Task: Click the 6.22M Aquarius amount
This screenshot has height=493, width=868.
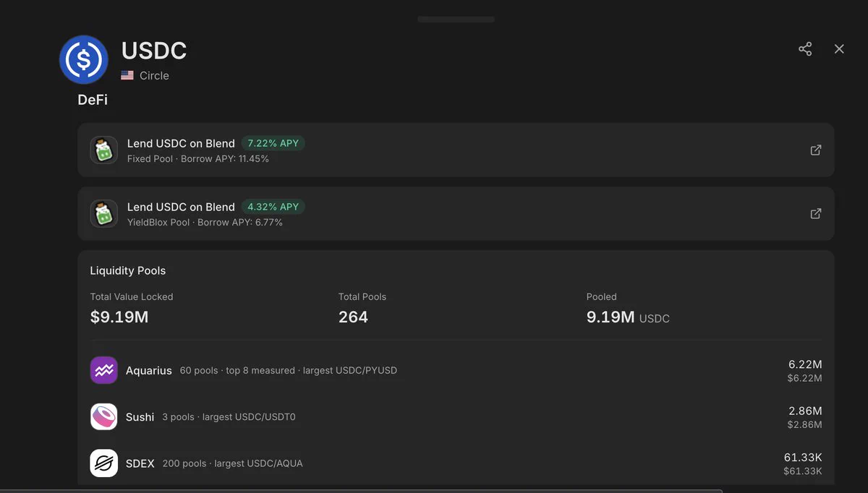Action: coord(805,364)
